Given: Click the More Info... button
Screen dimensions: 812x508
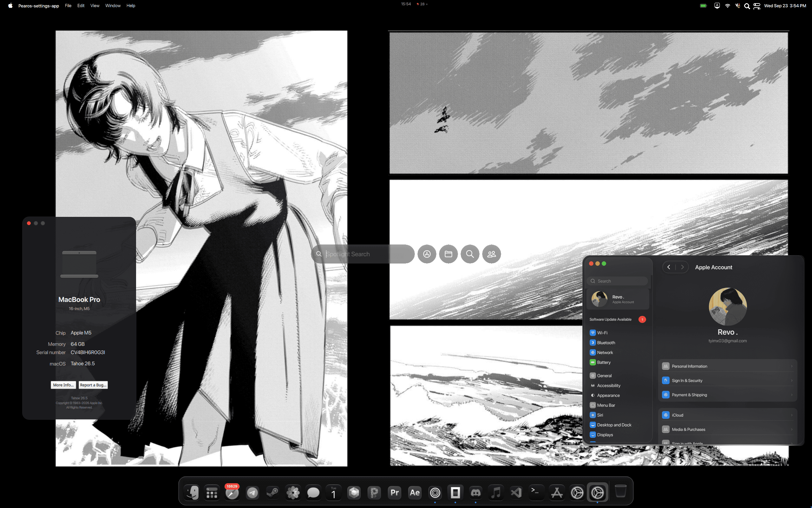Looking at the screenshot, I should click(63, 385).
